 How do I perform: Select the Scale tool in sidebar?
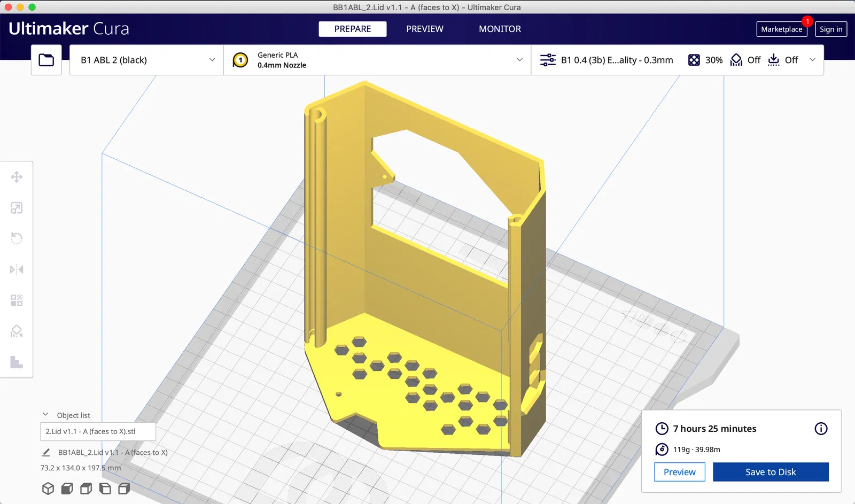coord(17,208)
